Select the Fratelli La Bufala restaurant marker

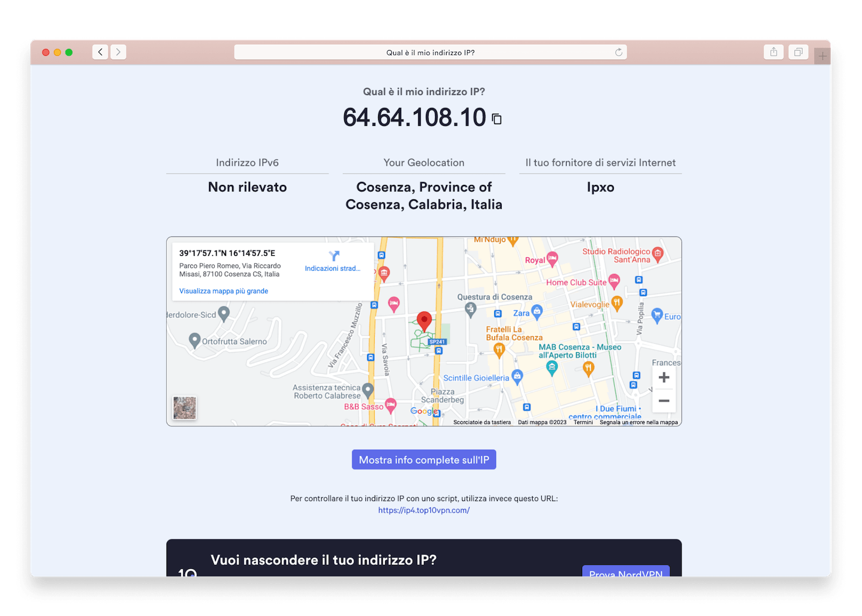(499, 351)
